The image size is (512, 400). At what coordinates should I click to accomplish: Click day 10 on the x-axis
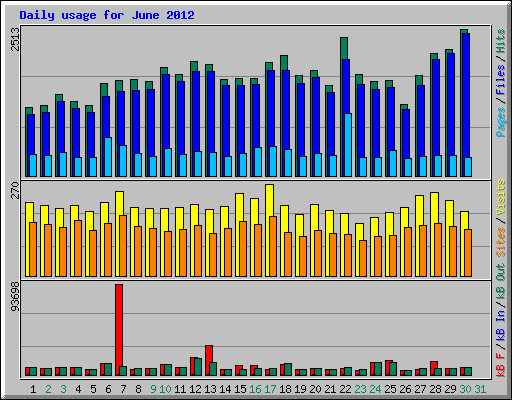pos(165,389)
